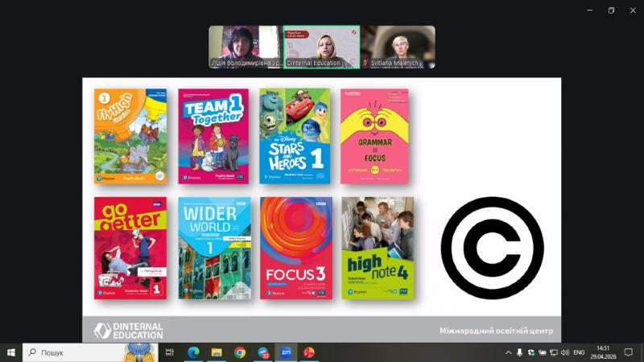Click the High Note 4 book cover
The height and width of the screenshot is (362, 644).
pyautogui.click(x=378, y=248)
